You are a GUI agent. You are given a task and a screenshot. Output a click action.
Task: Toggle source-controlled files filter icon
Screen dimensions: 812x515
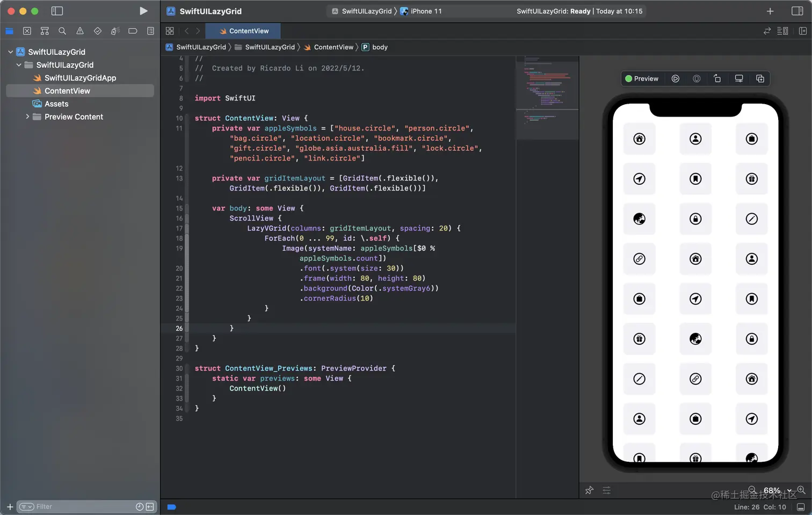click(150, 506)
